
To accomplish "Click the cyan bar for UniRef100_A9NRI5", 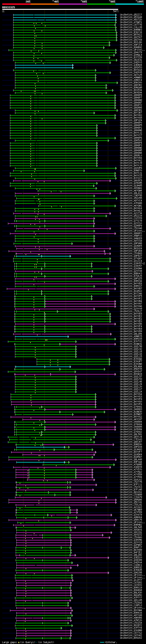I will point(42,337).
